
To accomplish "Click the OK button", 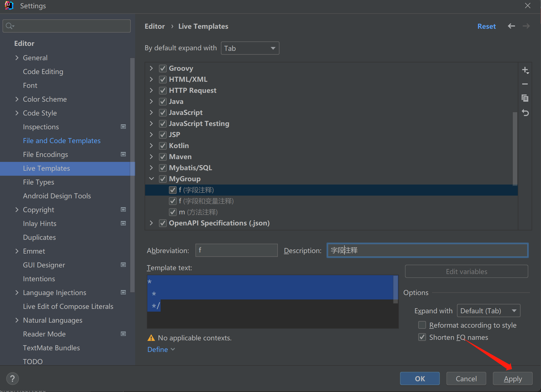I will point(420,378).
